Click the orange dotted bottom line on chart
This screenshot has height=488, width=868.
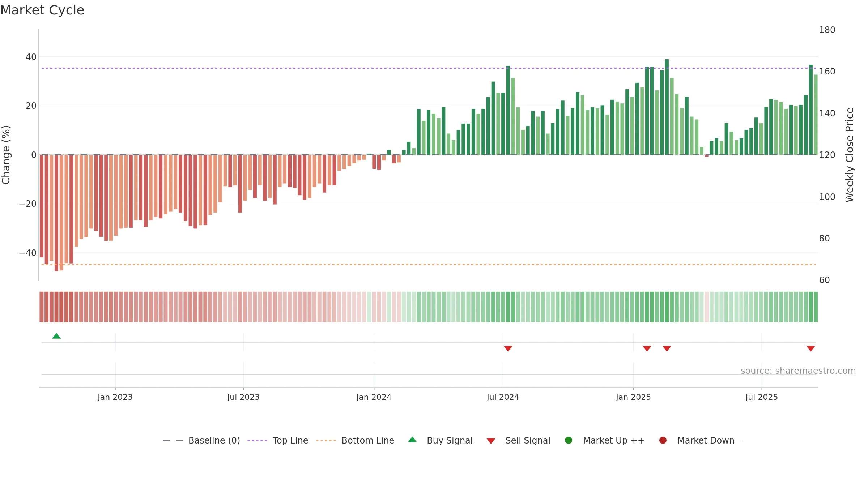[x=429, y=265]
